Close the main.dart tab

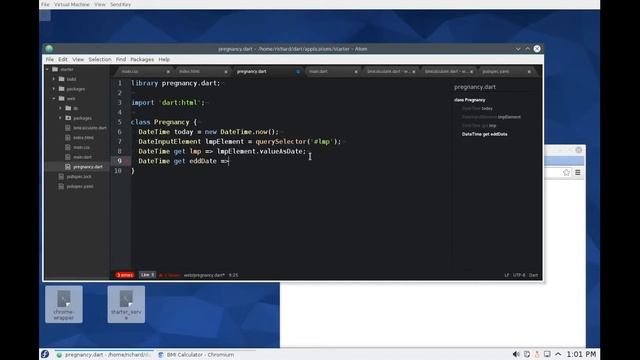pos(356,72)
